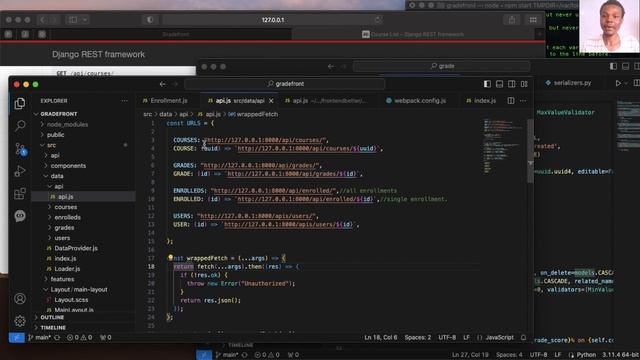Open the Search view in activity bar
The width and height of the screenshot is (640, 360).
(20, 126)
